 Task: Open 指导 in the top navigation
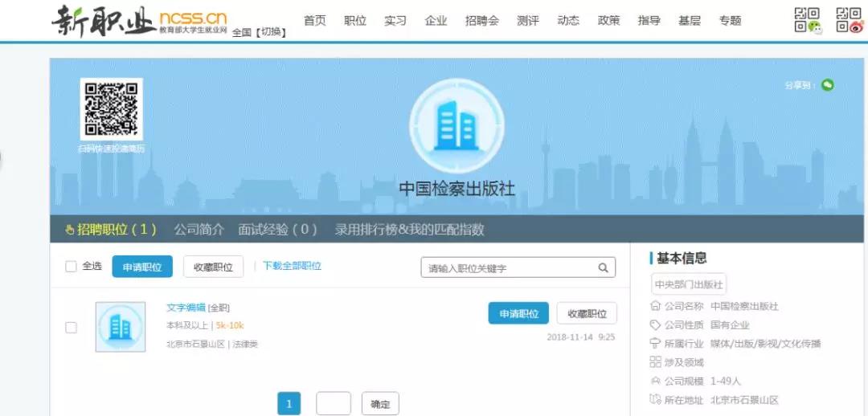pos(649,21)
